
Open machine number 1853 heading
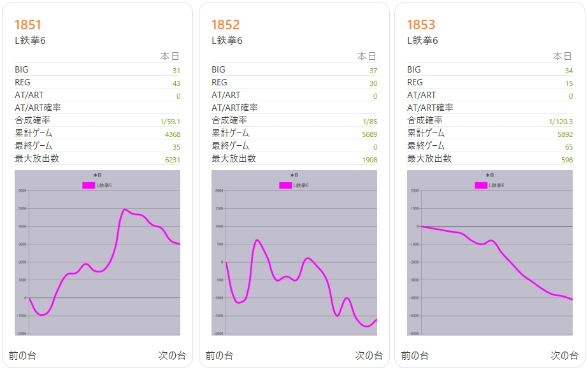pyautogui.click(x=421, y=25)
